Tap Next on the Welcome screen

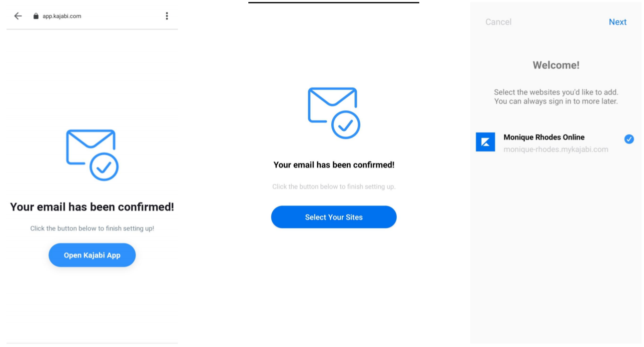tap(618, 22)
